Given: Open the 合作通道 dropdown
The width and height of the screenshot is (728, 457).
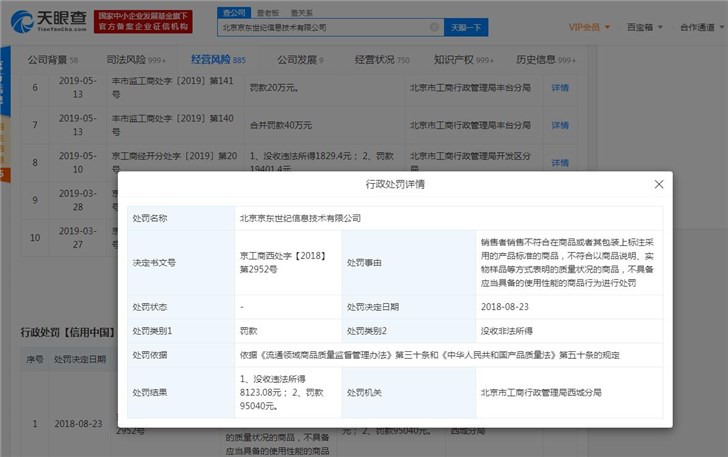Looking at the screenshot, I should (x=702, y=27).
